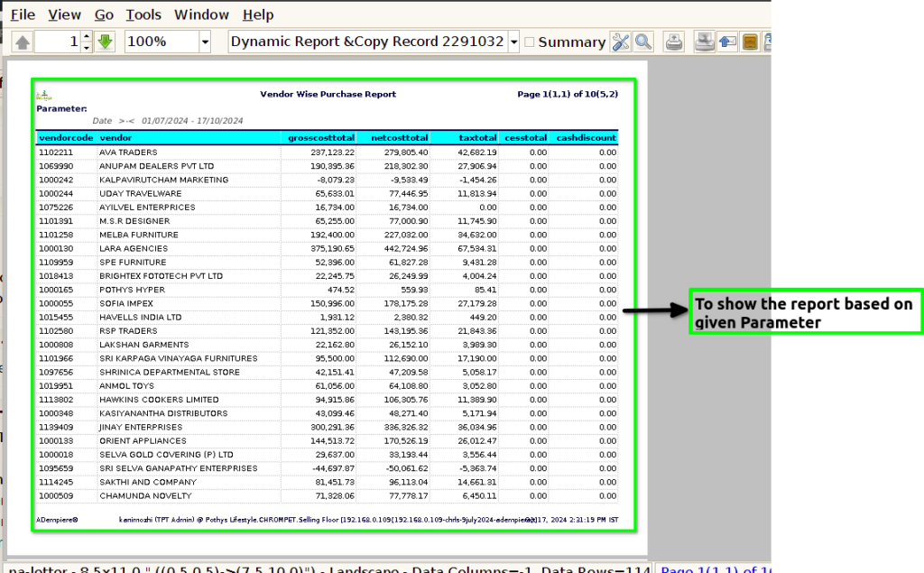Viewport: 924px width, 573px height.
Task: Select HAVELLS INDIA LTD vendor
Action: pyautogui.click(x=140, y=317)
